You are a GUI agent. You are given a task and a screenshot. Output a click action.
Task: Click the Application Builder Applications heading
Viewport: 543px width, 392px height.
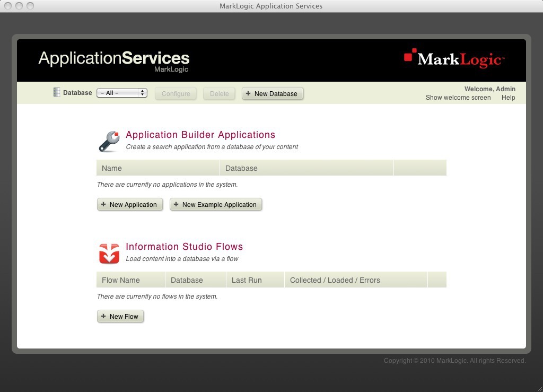(x=200, y=135)
